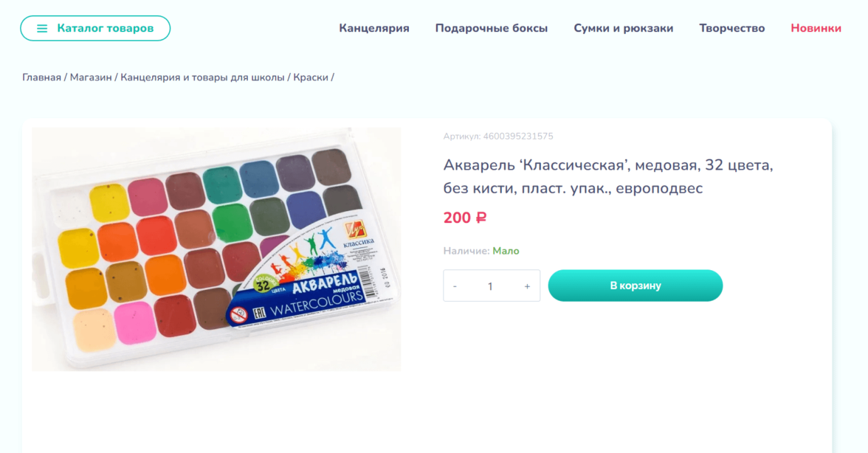Click the product title Акварель Классическая
The width and height of the screenshot is (868, 453).
pos(607,176)
